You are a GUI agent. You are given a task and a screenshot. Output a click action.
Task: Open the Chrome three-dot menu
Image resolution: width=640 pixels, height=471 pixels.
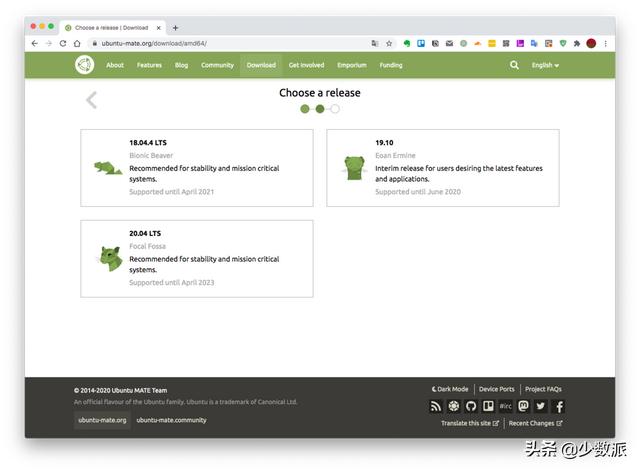(606, 43)
